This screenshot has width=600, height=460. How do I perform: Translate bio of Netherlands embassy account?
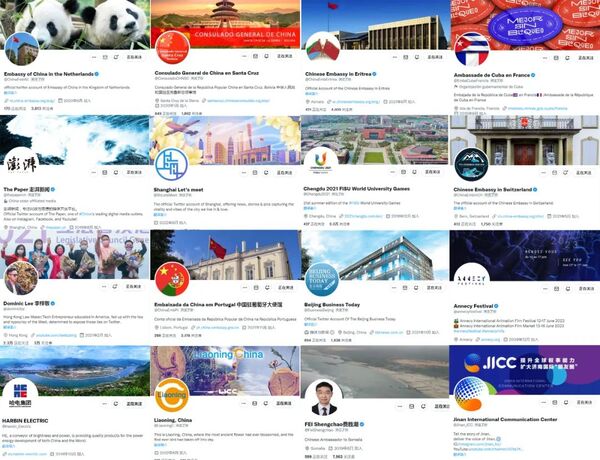click(10, 93)
